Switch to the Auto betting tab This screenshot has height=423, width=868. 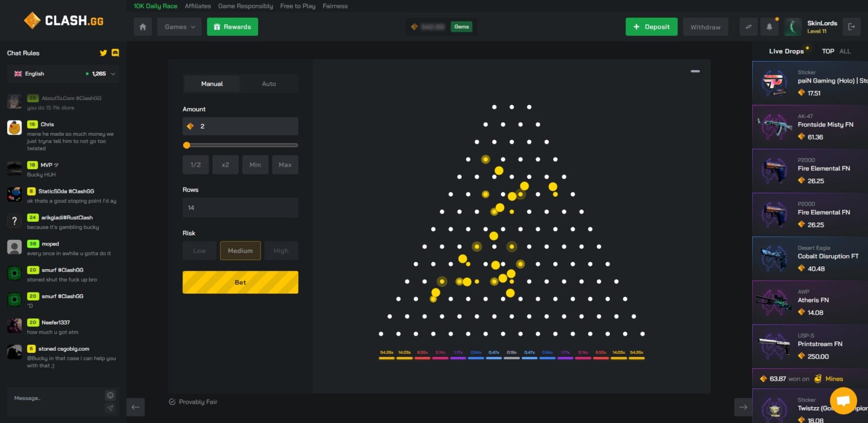pyautogui.click(x=269, y=84)
